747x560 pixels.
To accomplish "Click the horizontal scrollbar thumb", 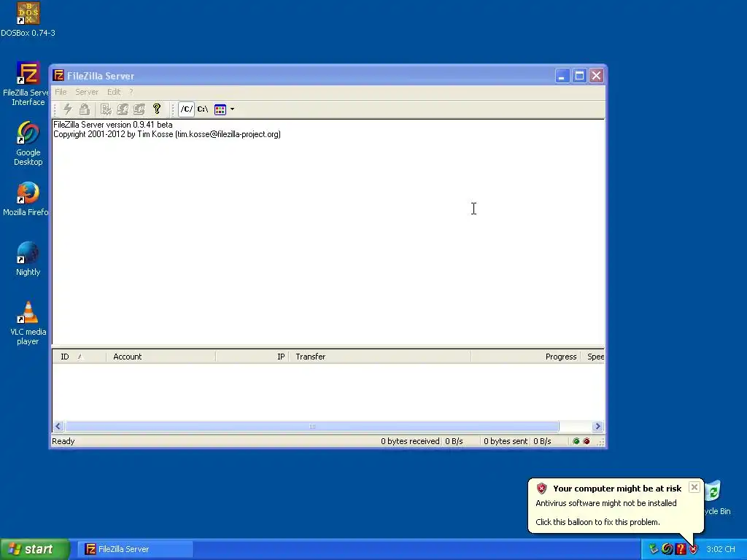I will [x=312, y=426].
